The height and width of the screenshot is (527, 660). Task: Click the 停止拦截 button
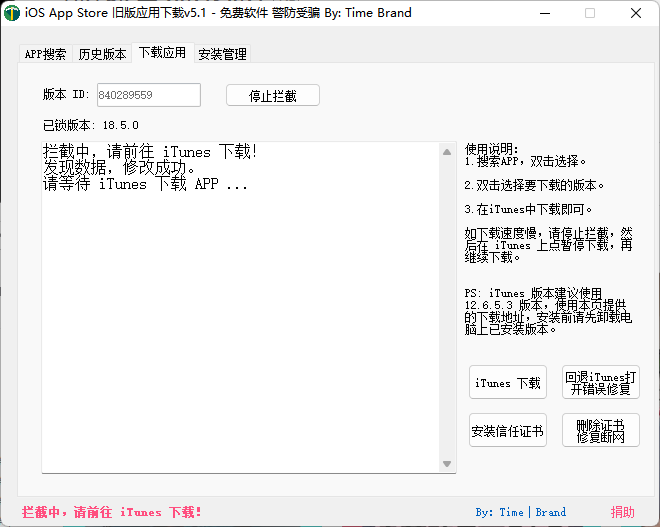click(273, 96)
